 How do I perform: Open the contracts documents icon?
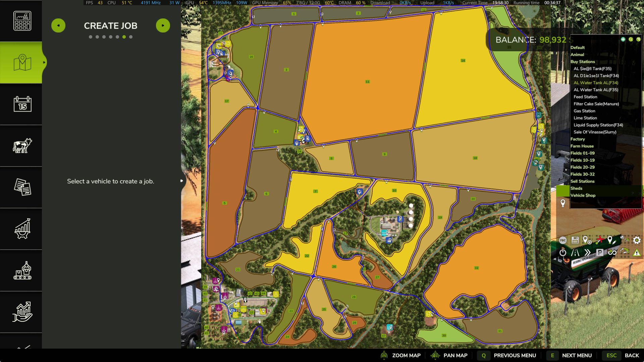[x=22, y=187]
